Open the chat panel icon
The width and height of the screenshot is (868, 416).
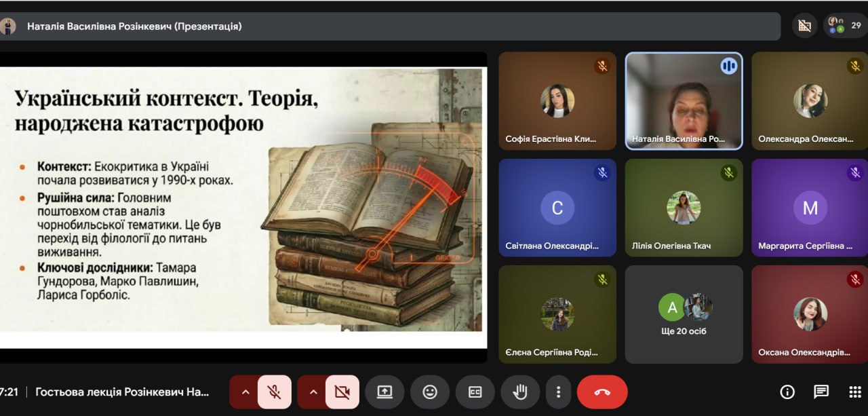pyautogui.click(x=821, y=392)
